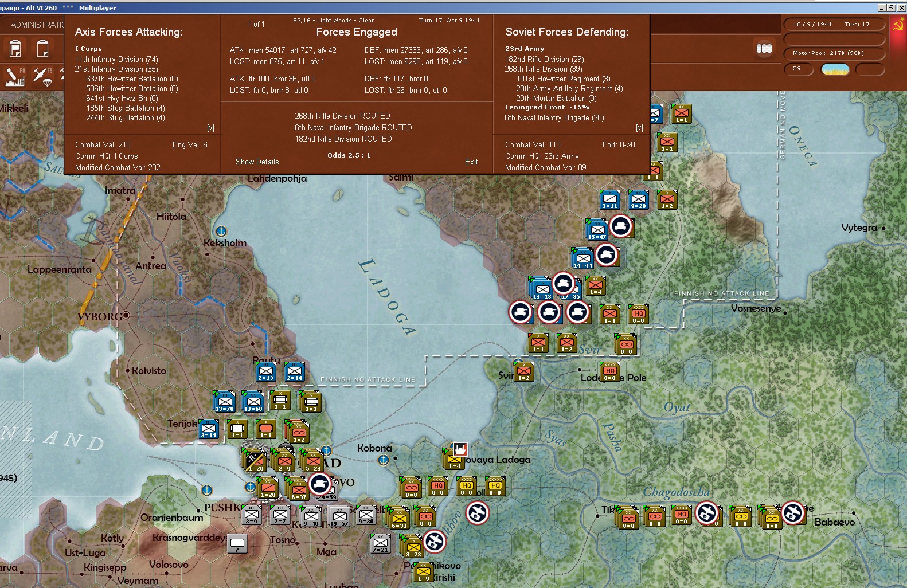Click the blank clipboard toolbar icon
The height and width of the screenshot is (588, 907).
tap(42, 48)
